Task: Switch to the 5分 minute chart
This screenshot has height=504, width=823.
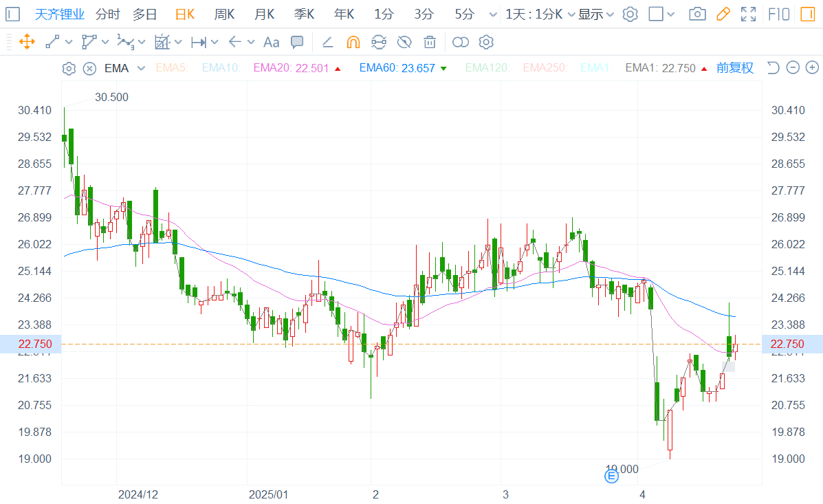Action: pyautogui.click(x=464, y=14)
